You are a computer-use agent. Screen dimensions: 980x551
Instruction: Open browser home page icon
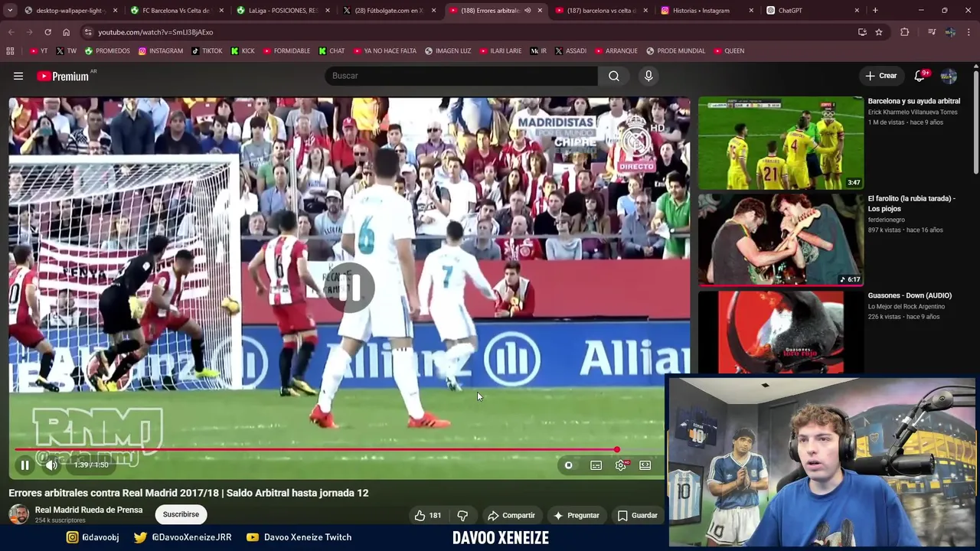pos(66,32)
